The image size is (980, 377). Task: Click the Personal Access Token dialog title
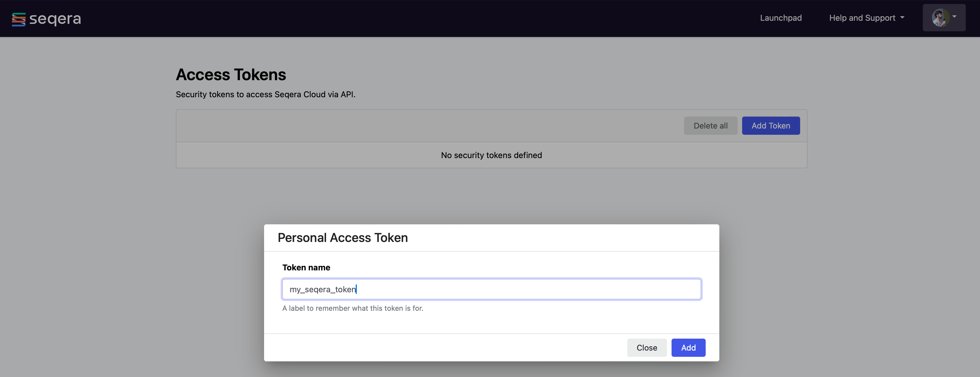coord(342,238)
